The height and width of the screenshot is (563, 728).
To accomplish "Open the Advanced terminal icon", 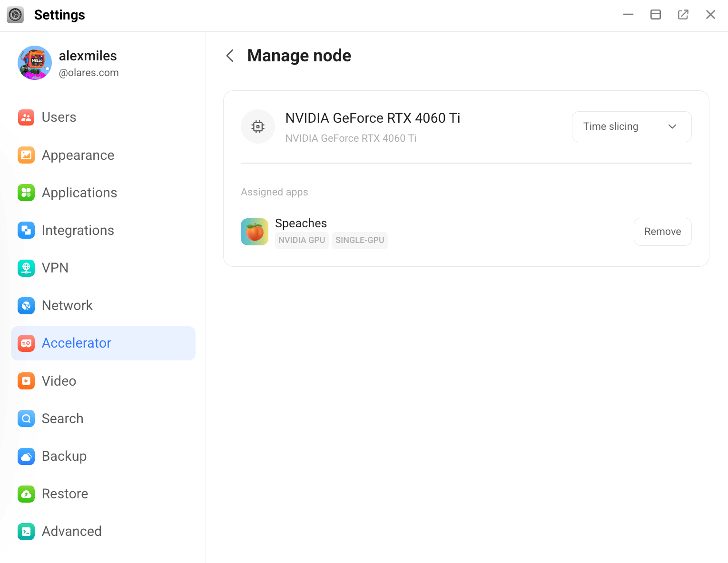I will (x=26, y=531).
